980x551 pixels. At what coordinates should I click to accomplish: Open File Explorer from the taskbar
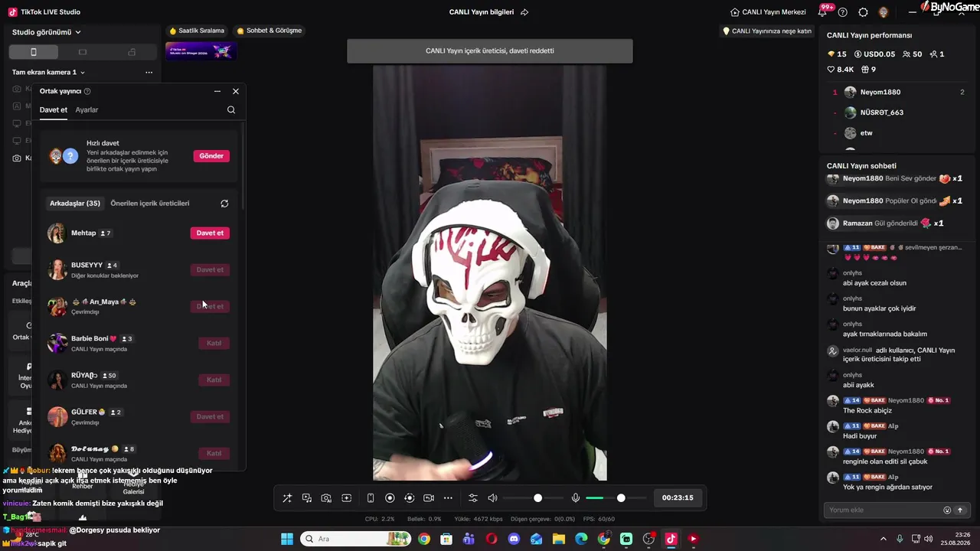(x=559, y=539)
